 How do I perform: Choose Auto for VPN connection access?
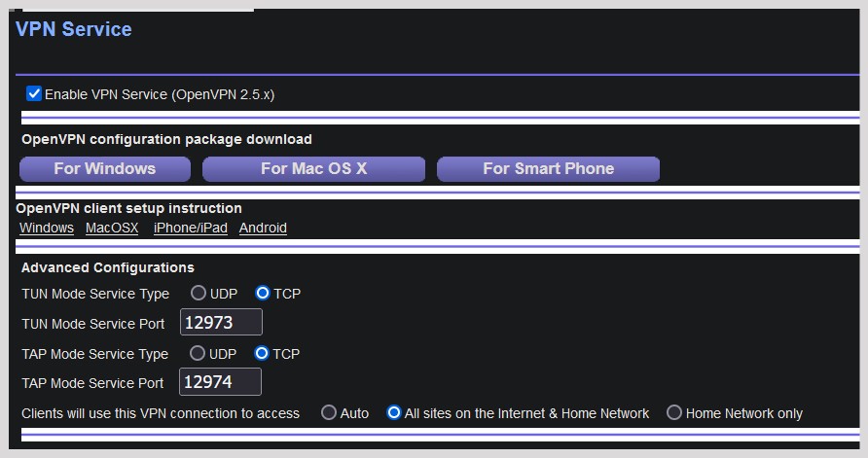click(329, 413)
